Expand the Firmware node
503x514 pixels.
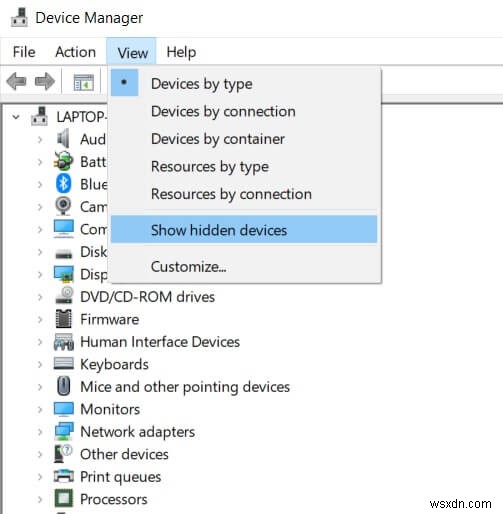pyautogui.click(x=40, y=319)
